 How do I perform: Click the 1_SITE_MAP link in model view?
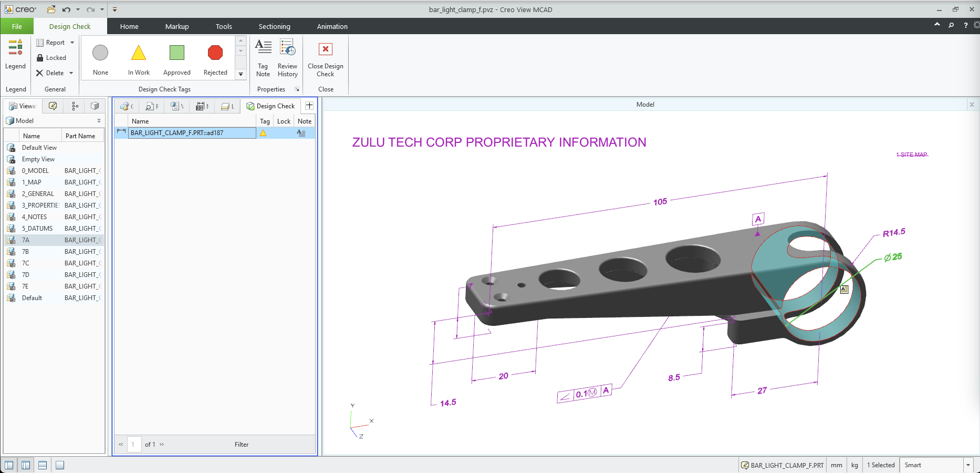[x=912, y=155]
